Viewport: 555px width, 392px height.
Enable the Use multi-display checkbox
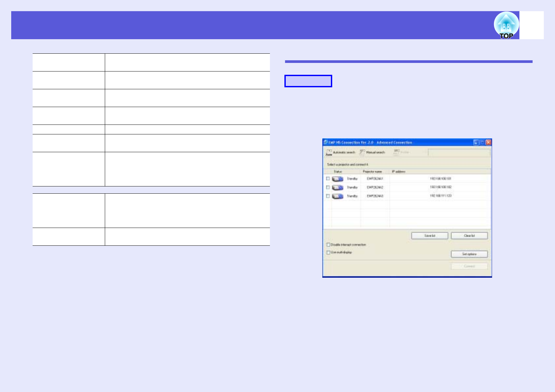(328, 252)
